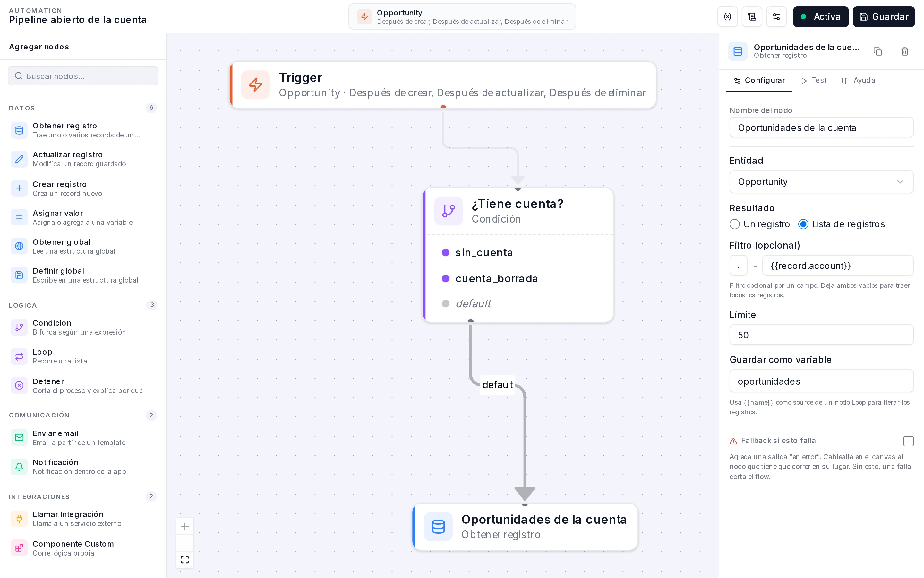The image size is (924, 578).
Task: Delete node using trash icon
Action: pos(904,51)
